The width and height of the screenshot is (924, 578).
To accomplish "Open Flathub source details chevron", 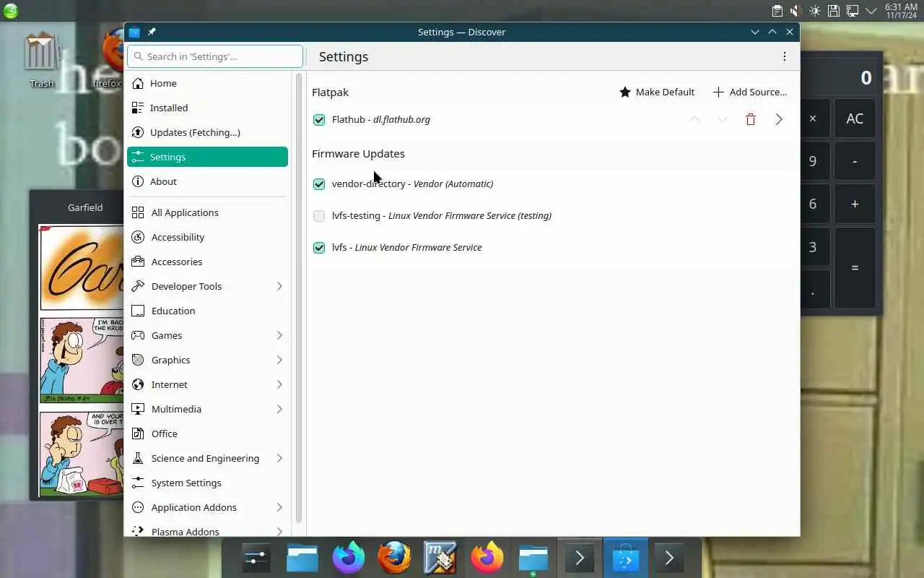I will click(779, 119).
